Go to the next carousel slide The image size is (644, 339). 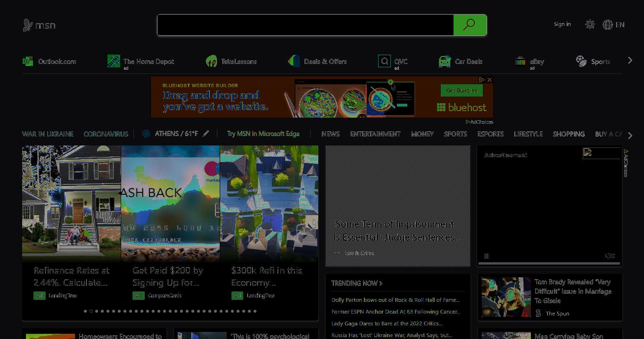310,228
